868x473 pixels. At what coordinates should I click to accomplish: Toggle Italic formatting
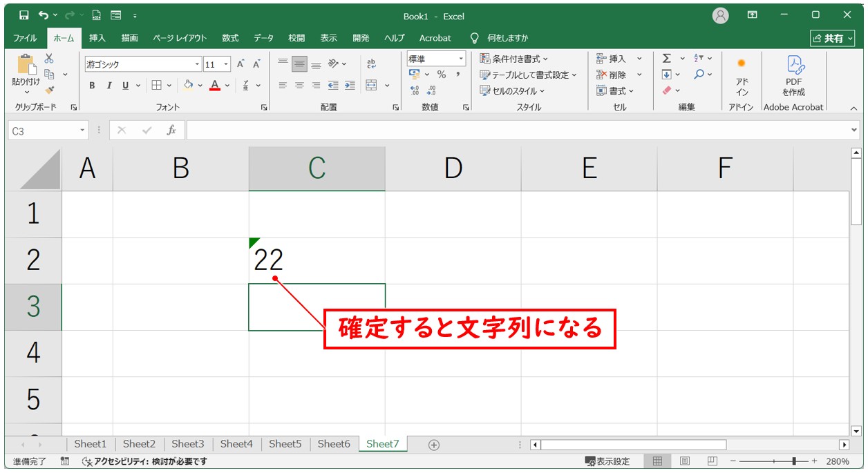108,86
